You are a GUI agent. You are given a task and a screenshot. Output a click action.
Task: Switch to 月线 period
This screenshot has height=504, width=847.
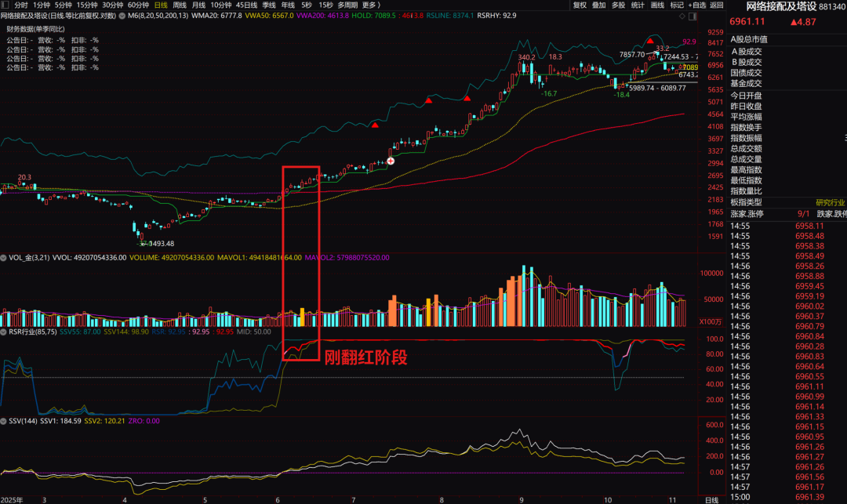click(x=198, y=5)
